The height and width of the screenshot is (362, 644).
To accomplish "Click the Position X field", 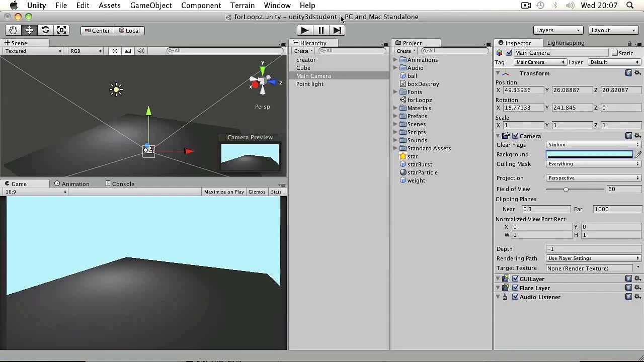I will (523, 90).
